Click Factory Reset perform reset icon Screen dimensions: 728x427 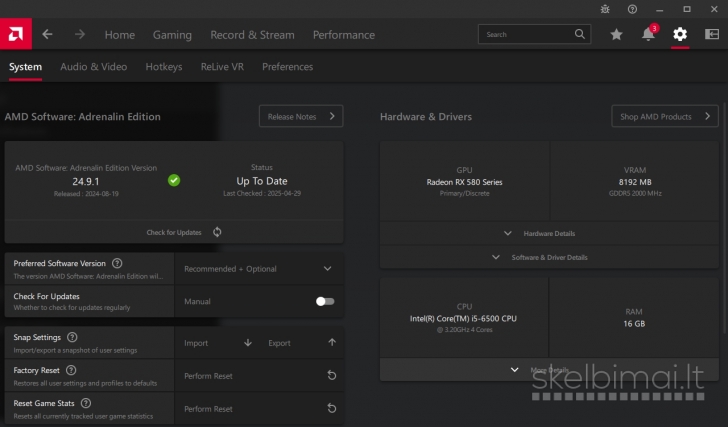tap(332, 375)
